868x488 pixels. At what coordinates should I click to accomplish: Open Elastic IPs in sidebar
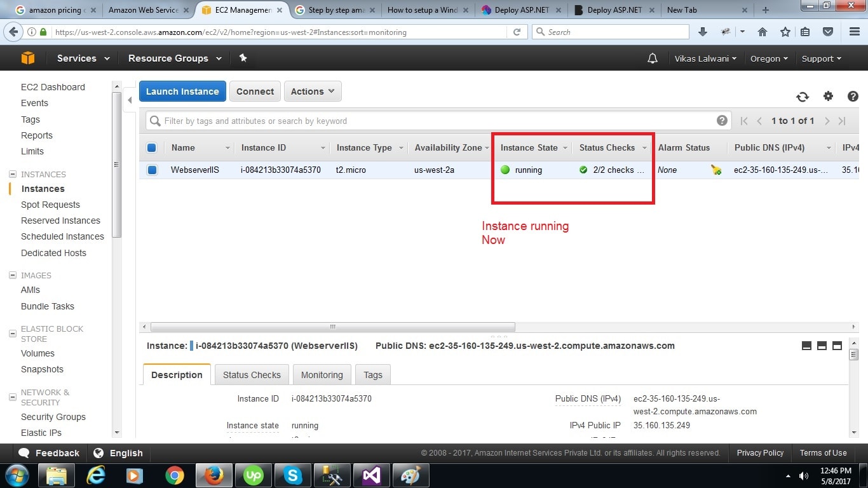click(x=41, y=433)
